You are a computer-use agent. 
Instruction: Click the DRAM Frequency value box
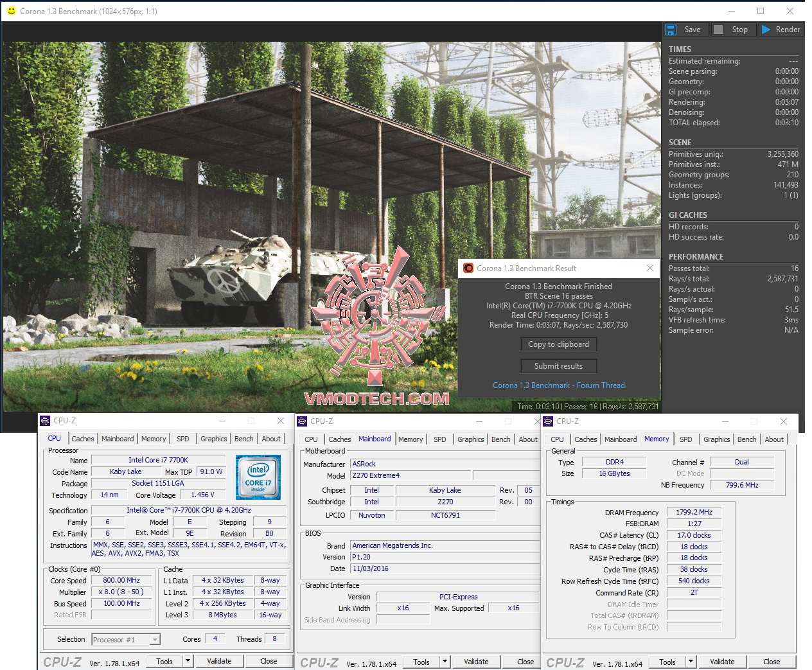coord(693,512)
